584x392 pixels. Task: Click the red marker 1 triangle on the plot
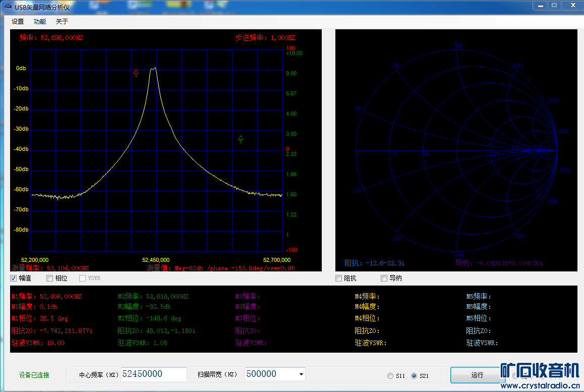tap(136, 73)
